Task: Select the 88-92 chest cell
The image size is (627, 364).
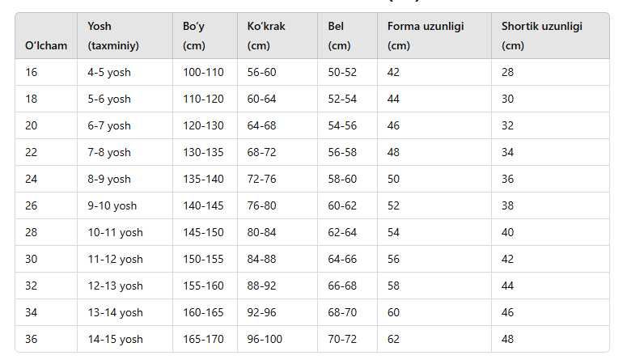Action: [262, 286]
